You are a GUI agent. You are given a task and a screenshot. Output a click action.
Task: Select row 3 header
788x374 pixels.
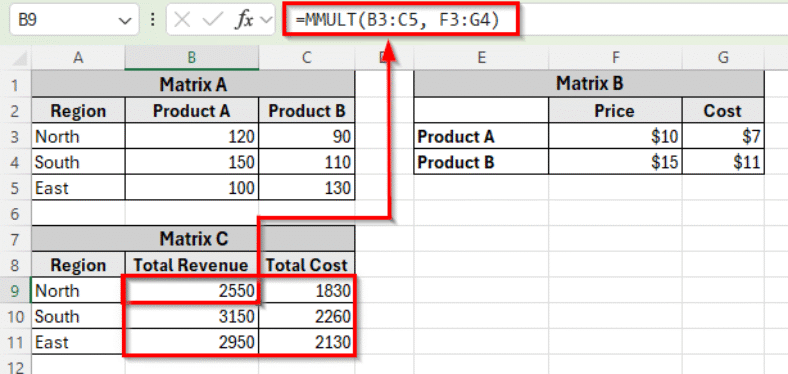(x=15, y=136)
